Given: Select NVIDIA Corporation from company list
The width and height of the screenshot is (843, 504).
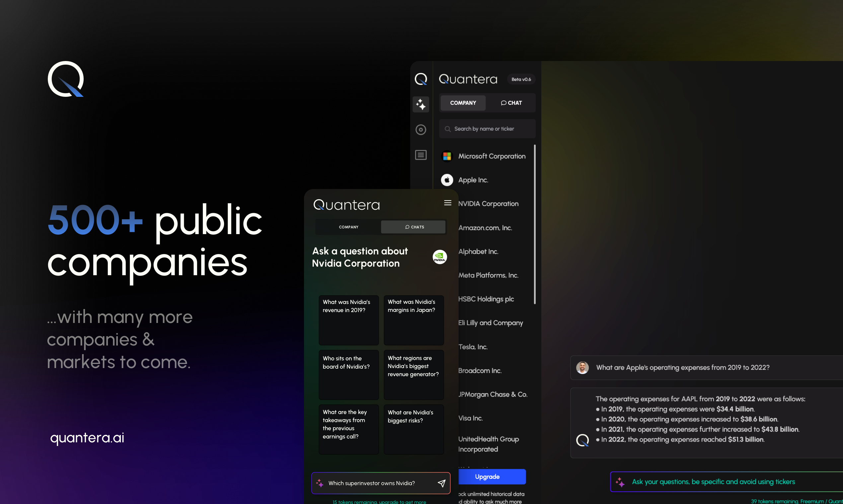Looking at the screenshot, I should (488, 204).
